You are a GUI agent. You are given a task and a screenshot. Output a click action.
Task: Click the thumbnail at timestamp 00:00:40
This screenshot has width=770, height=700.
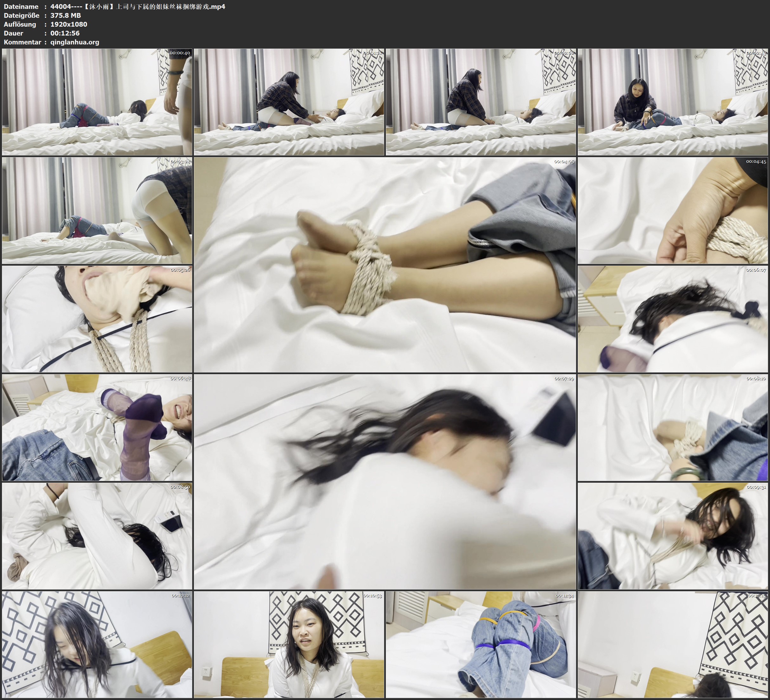[97, 102]
